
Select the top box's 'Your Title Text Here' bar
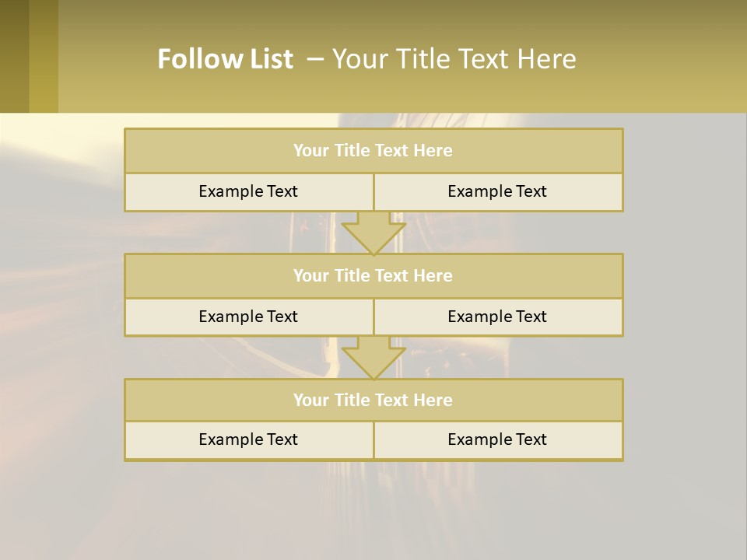pyautogui.click(x=373, y=151)
